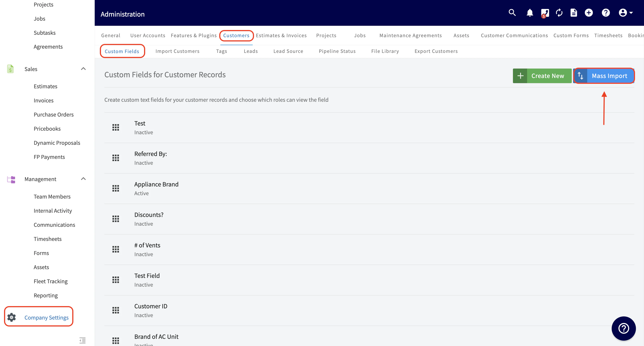Select the Custom Fields sub-tab
This screenshot has height=346, width=644.
point(122,51)
